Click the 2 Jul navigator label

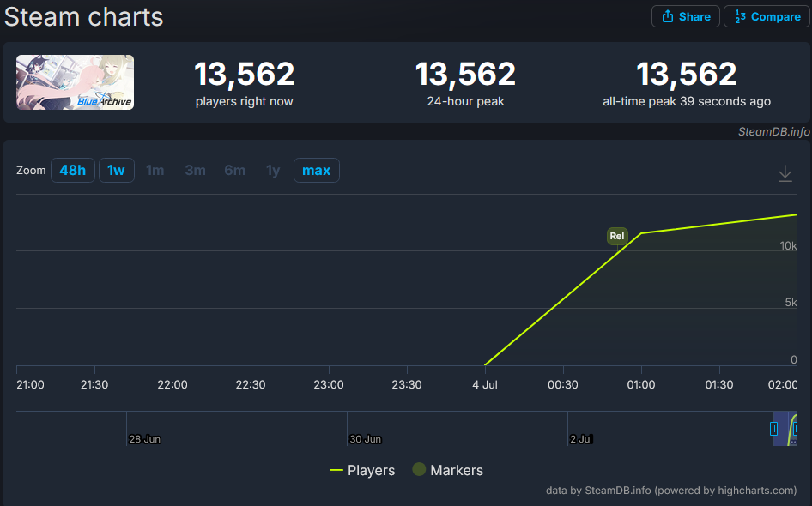(581, 439)
